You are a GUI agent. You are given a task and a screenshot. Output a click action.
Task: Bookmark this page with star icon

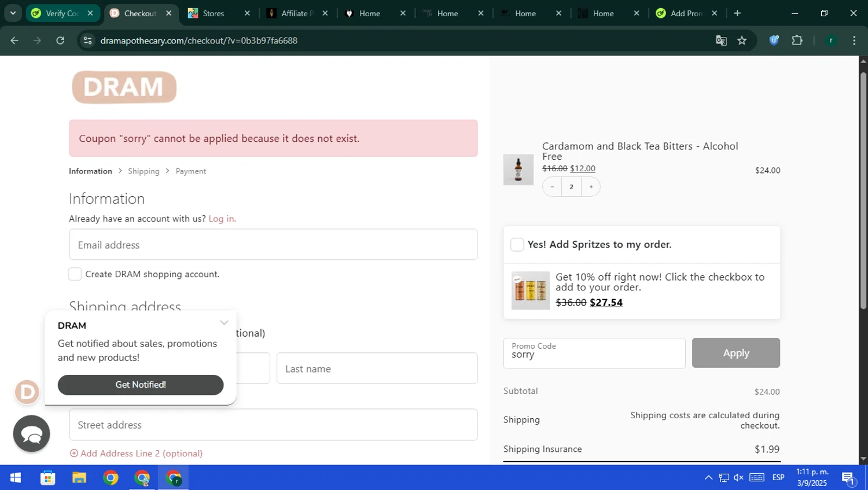pyautogui.click(x=742, y=40)
